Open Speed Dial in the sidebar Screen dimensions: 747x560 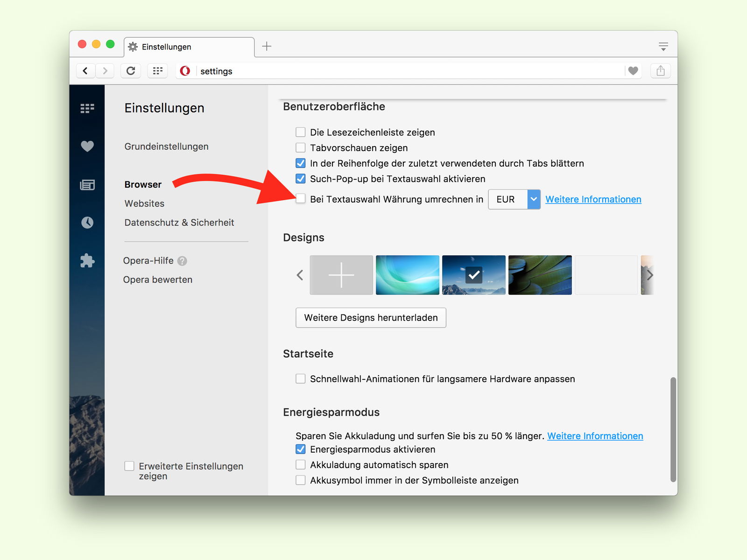point(87,108)
